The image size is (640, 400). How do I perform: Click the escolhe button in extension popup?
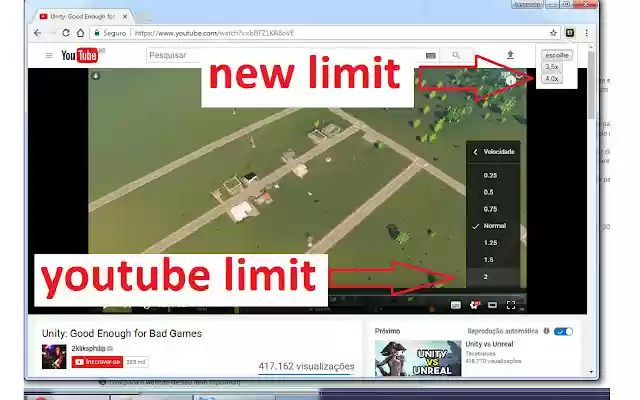tap(557, 55)
